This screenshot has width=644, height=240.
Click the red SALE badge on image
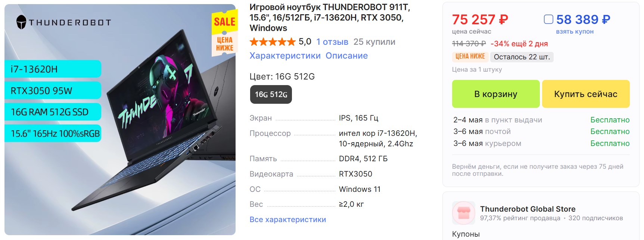(x=225, y=22)
